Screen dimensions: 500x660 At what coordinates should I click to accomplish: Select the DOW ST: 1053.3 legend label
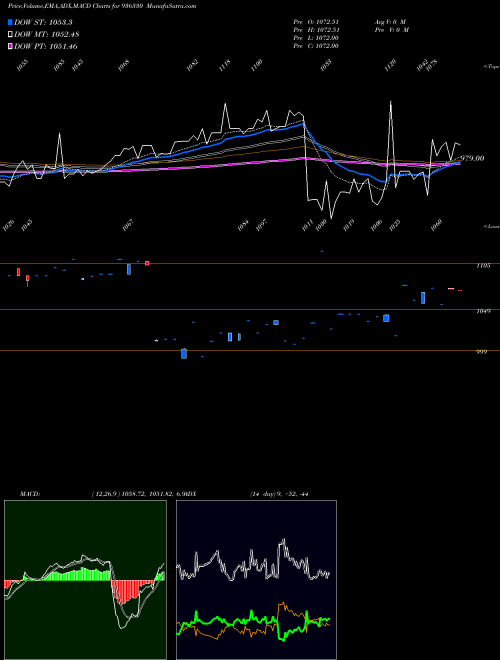(43, 22)
